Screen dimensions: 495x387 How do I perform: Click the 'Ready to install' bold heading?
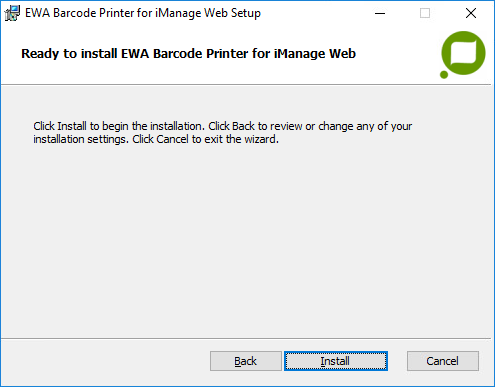click(188, 54)
